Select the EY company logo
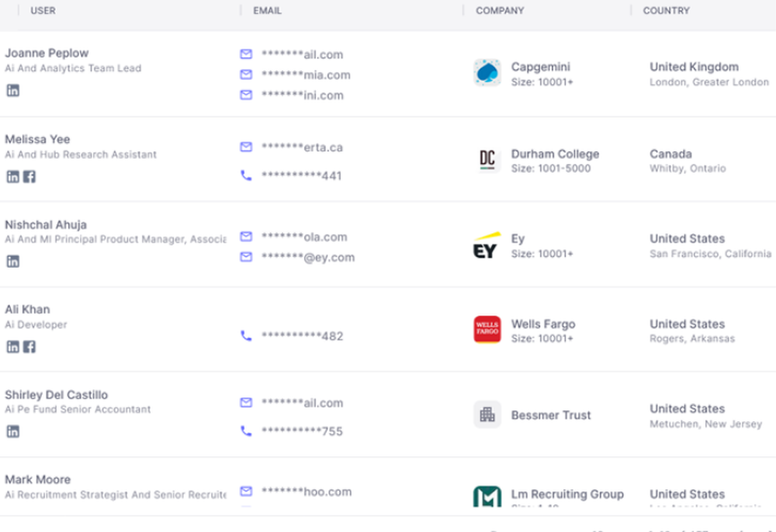Viewport: 776px width, 532px height. pos(486,247)
